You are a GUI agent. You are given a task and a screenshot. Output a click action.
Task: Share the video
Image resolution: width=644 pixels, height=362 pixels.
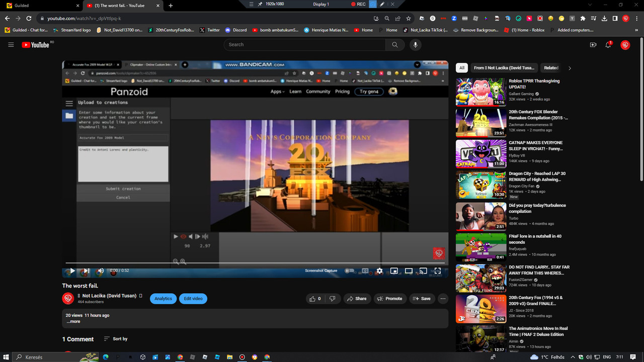click(x=357, y=299)
